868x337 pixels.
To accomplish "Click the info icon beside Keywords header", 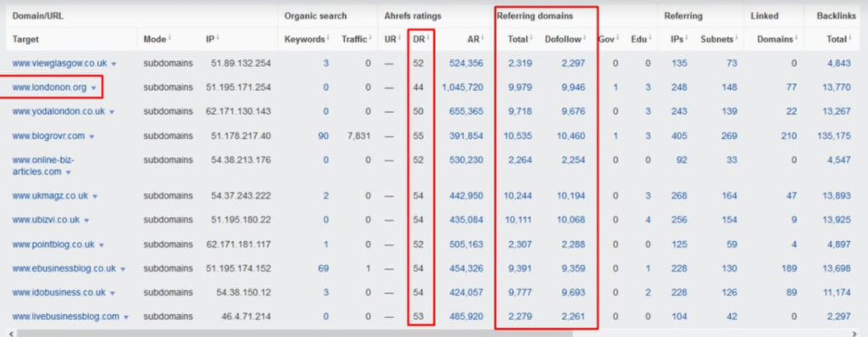I will [x=328, y=37].
